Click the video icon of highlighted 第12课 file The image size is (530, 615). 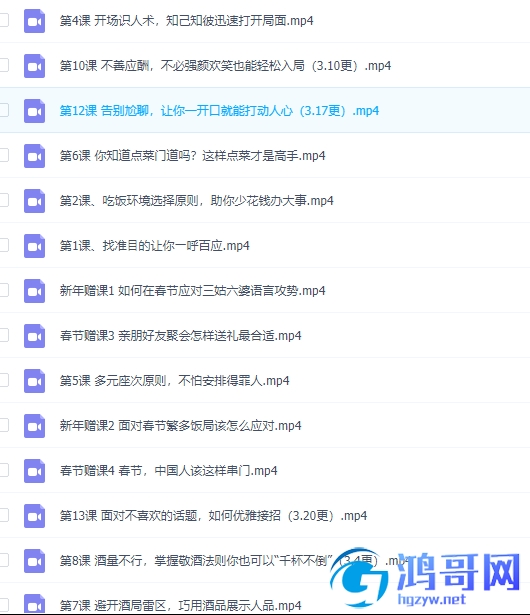pyautogui.click(x=35, y=111)
